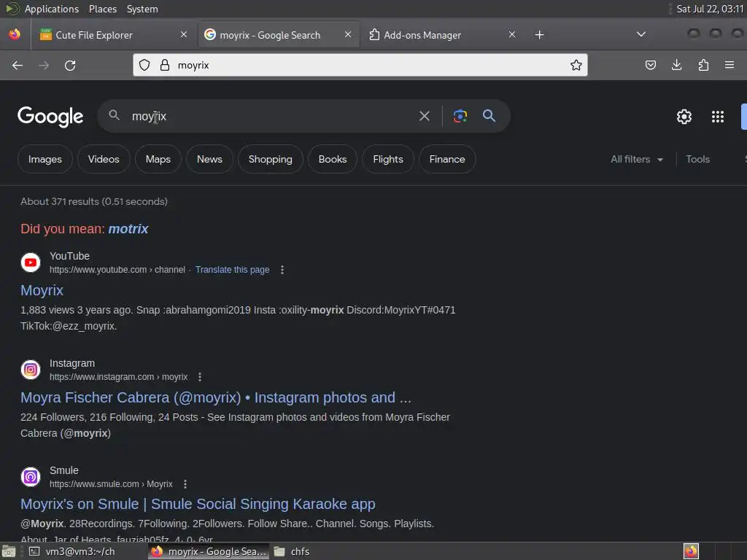Open the tracking protection shield icon
747x560 pixels.
[144, 65]
